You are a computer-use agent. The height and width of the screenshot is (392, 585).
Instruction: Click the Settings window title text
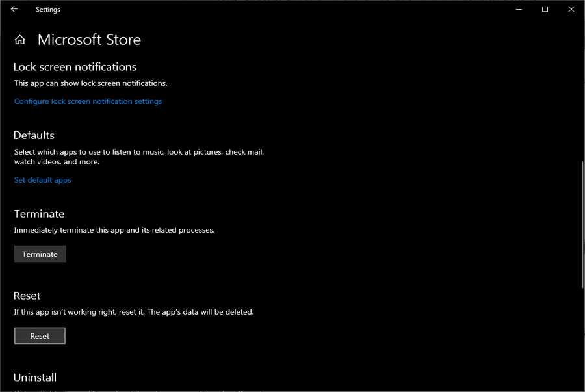47,10
